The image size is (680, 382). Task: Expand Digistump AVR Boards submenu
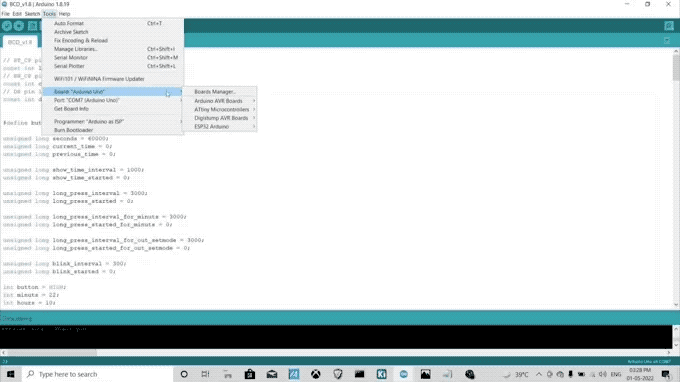click(x=220, y=118)
